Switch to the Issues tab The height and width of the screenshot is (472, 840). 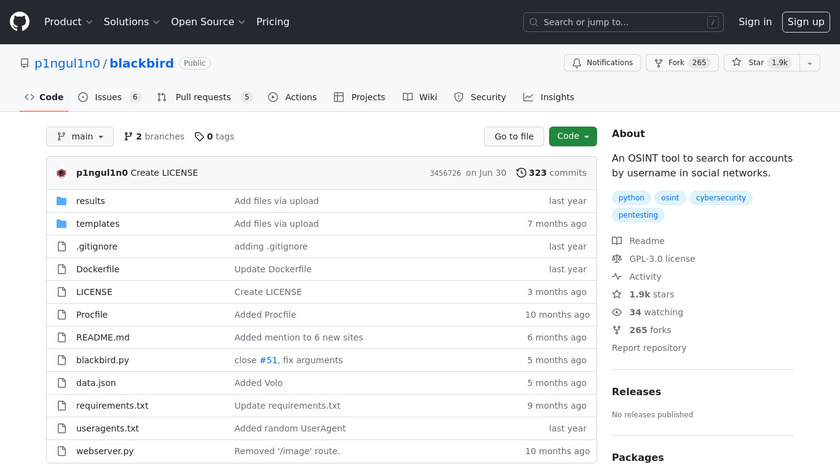pos(109,97)
